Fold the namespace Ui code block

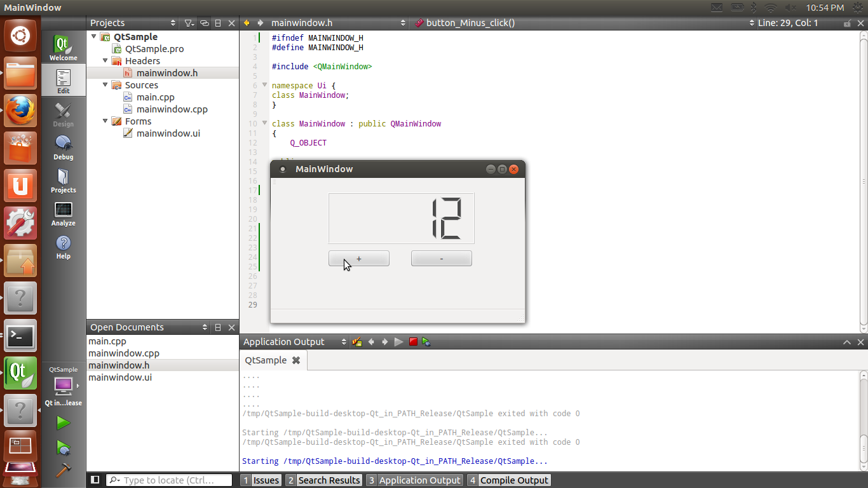tap(265, 85)
